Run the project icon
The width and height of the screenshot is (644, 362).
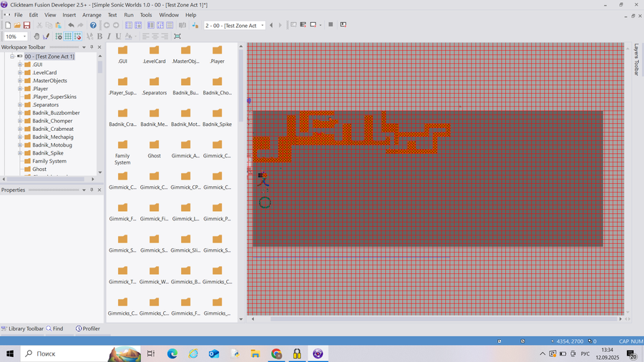(x=293, y=24)
